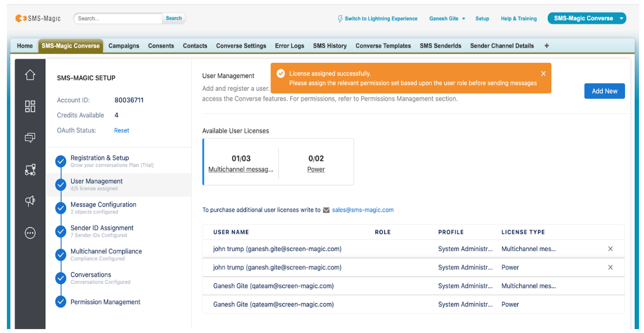Open the Sender Channel Details tab
Image resolution: width=644 pixels, height=333 pixels.
(502, 46)
